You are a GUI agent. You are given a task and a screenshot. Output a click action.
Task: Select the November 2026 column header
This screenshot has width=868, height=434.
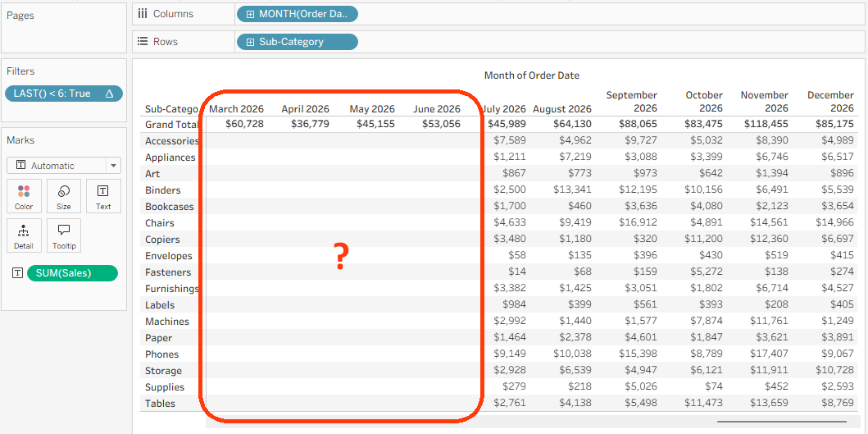point(765,102)
